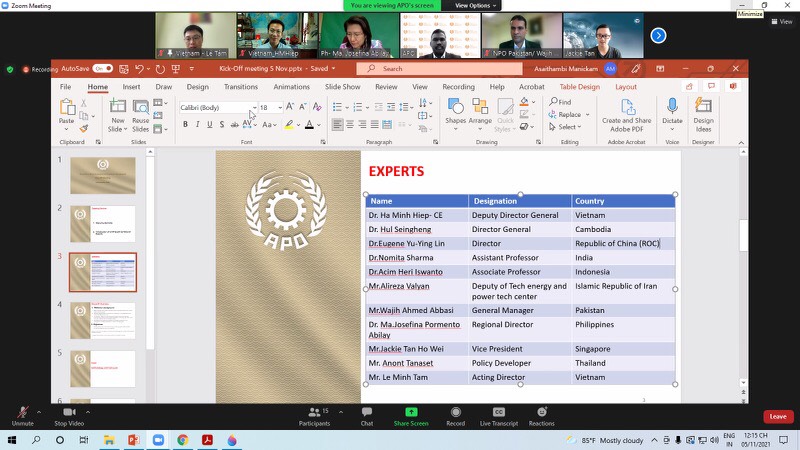The width and height of the screenshot is (800, 450).
Task: Click Start From Beginning presentation icon
Action: 176,68
